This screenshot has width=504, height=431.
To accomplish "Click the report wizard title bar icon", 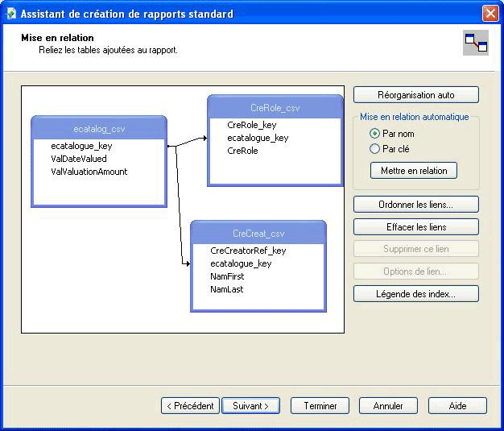I will [11, 14].
